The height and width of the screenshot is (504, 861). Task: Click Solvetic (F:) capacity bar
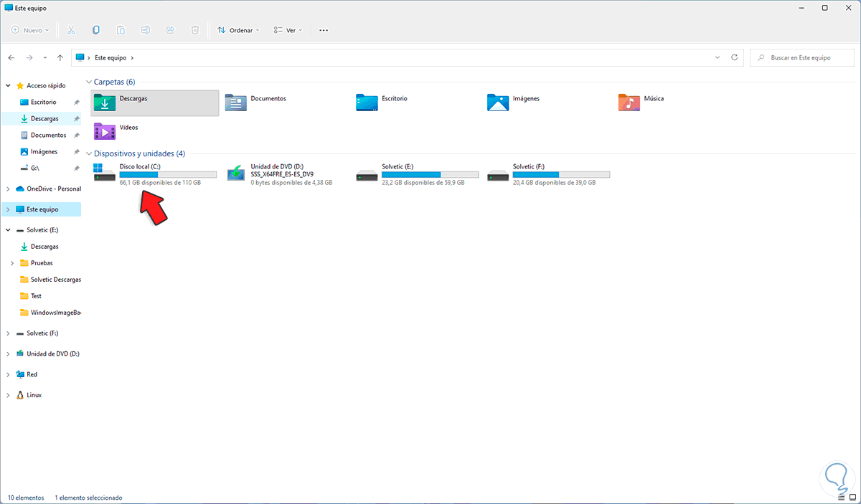point(561,174)
